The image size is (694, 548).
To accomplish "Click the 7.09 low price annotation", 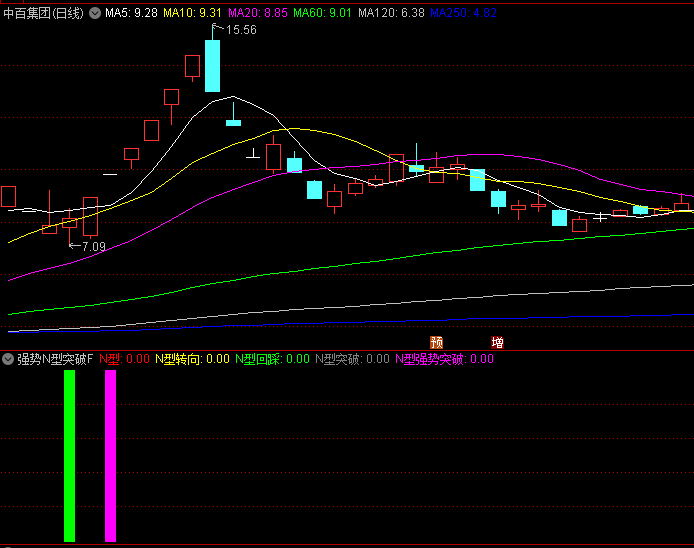I will click(91, 246).
